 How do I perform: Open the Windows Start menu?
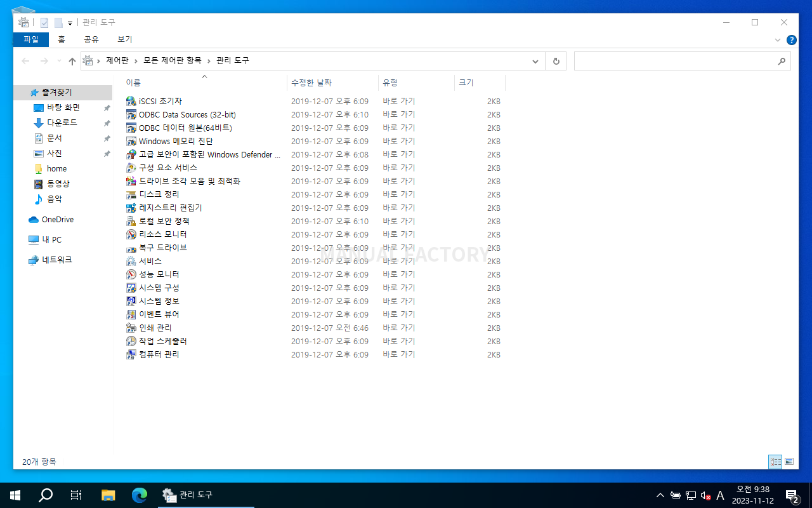pyautogui.click(x=15, y=495)
